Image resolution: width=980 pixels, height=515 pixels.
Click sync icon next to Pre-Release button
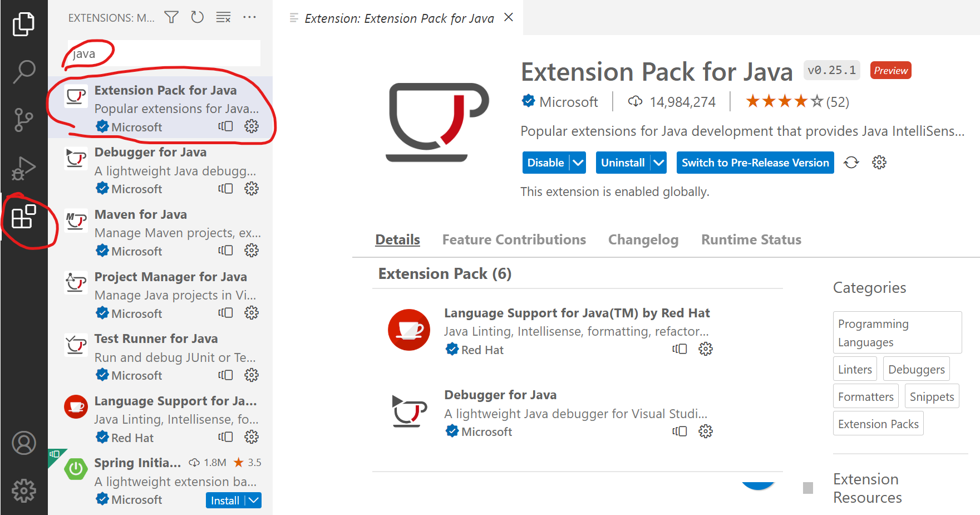pos(851,163)
